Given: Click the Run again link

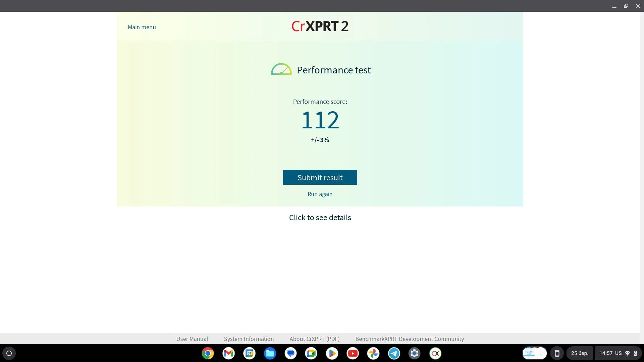Looking at the screenshot, I should (x=320, y=194).
